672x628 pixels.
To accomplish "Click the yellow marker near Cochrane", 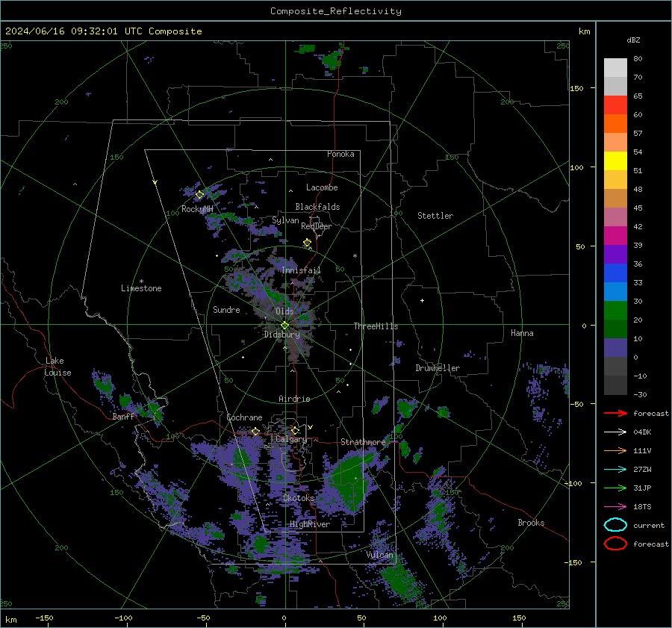I will pyautogui.click(x=255, y=431).
